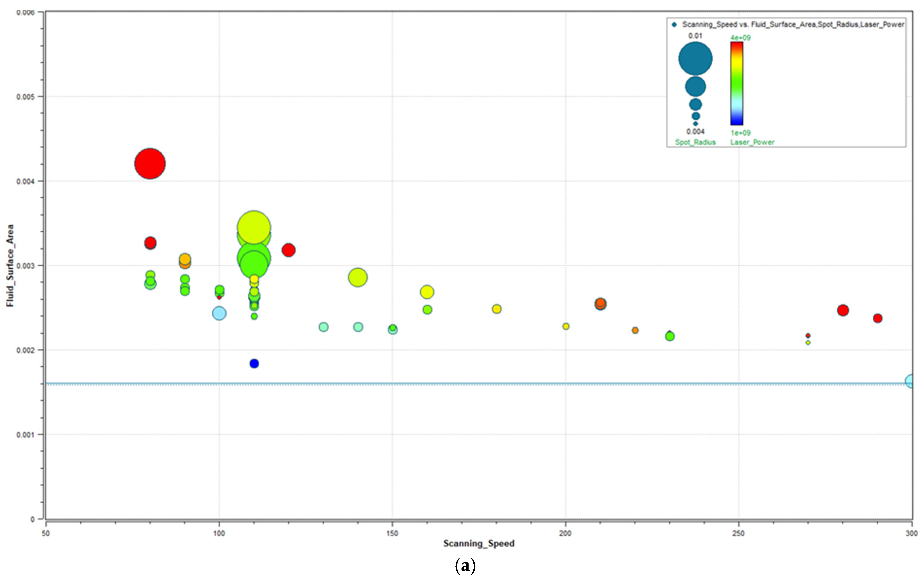
Task: Select the red bubble at speed 290
Action: pyautogui.click(x=878, y=318)
